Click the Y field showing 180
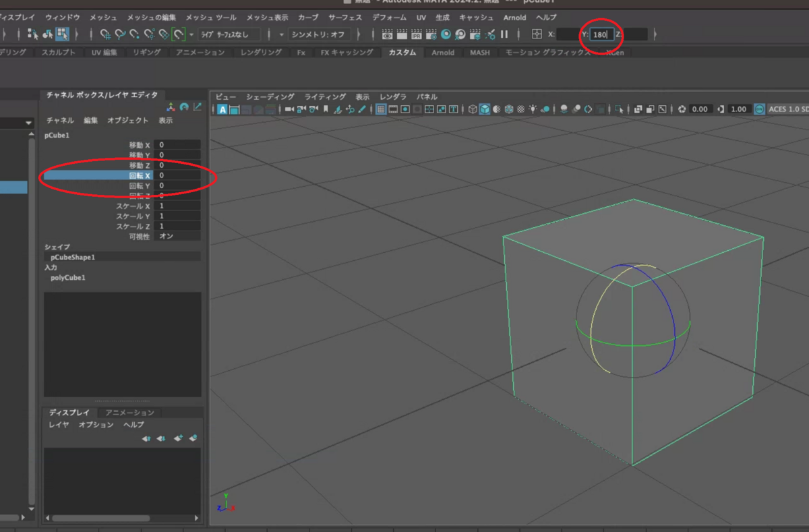 (601, 34)
